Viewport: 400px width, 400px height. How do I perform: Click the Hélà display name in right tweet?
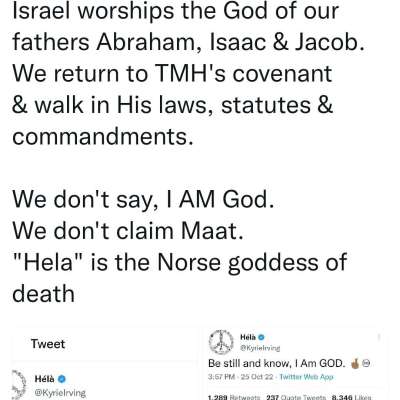click(248, 337)
